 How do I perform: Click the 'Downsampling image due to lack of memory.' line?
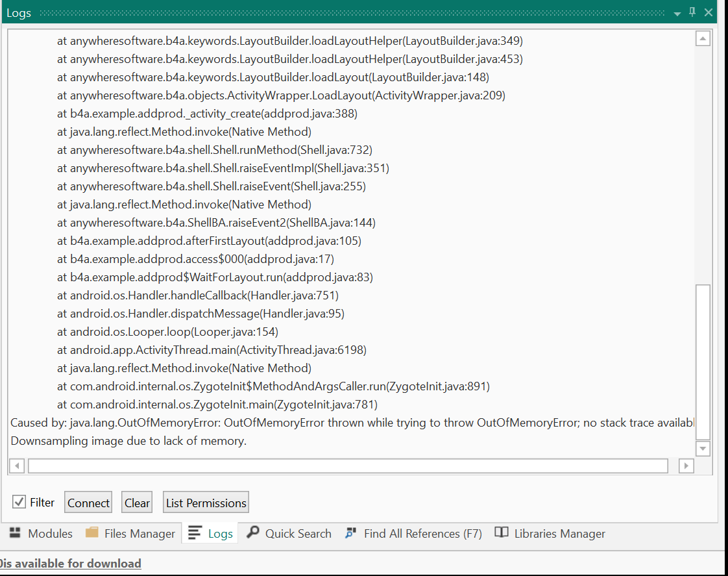tap(128, 441)
